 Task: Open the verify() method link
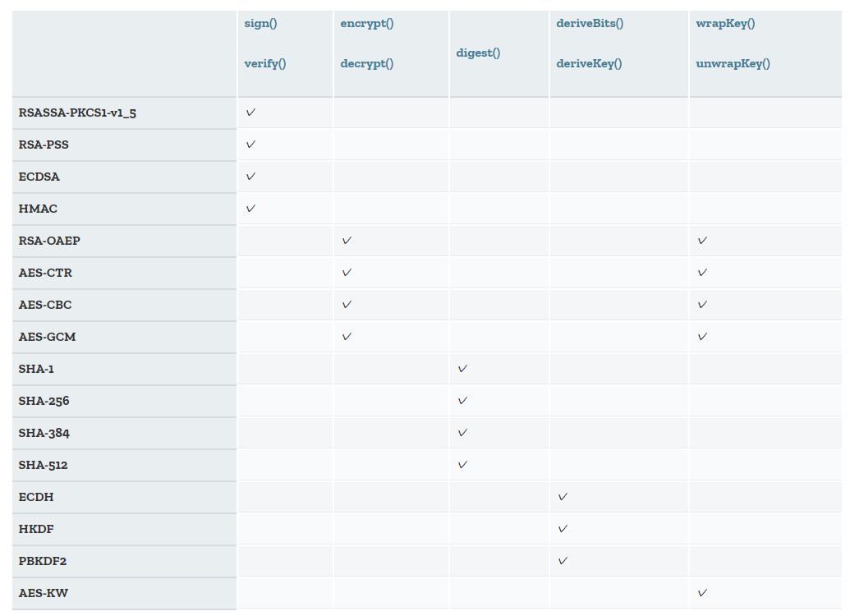264,63
